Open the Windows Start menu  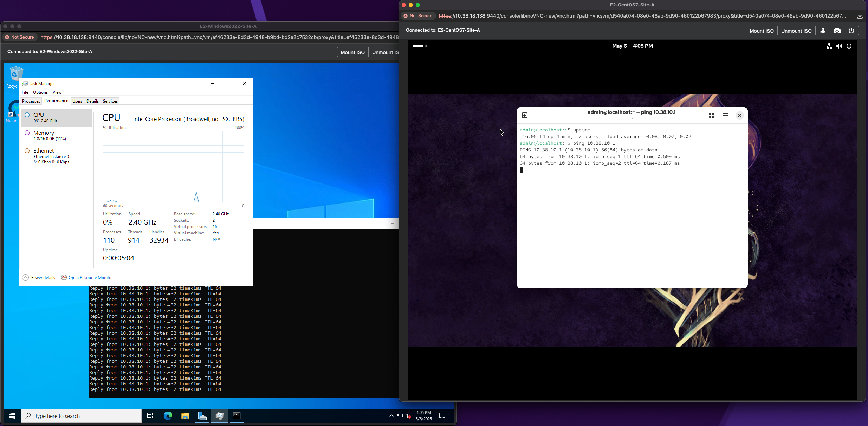coord(12,416)
